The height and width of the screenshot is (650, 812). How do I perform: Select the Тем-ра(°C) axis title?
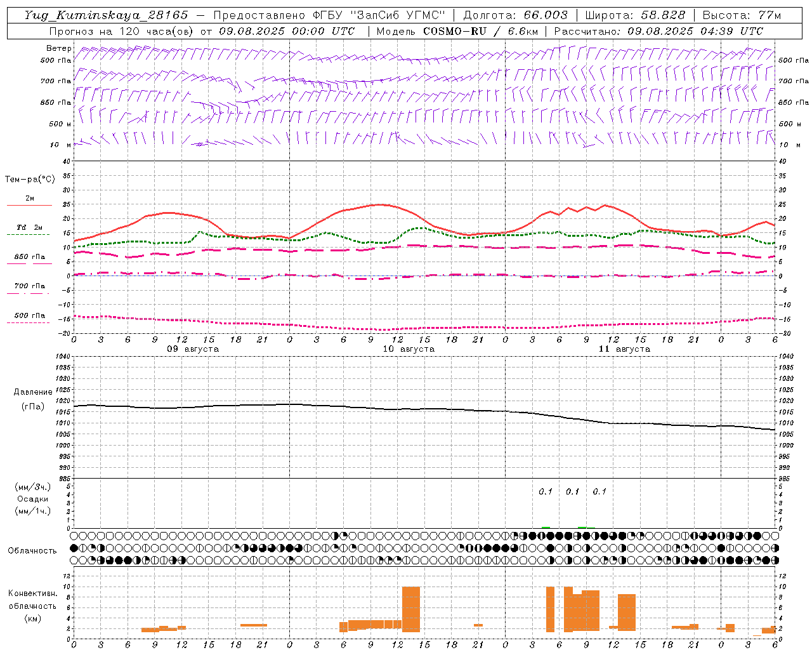30,180
